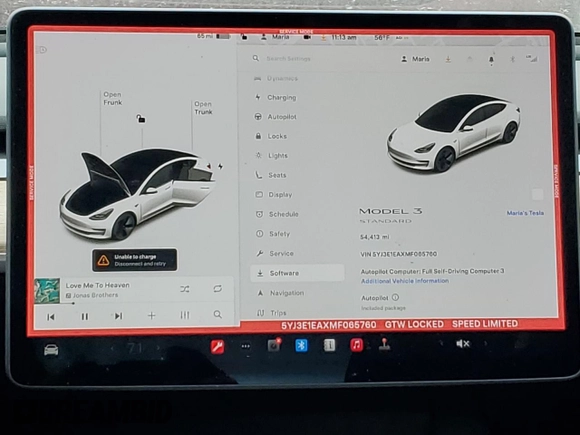
Task: Tap the charge port lightning bolt icon
Action: click(x=220, y=166)
